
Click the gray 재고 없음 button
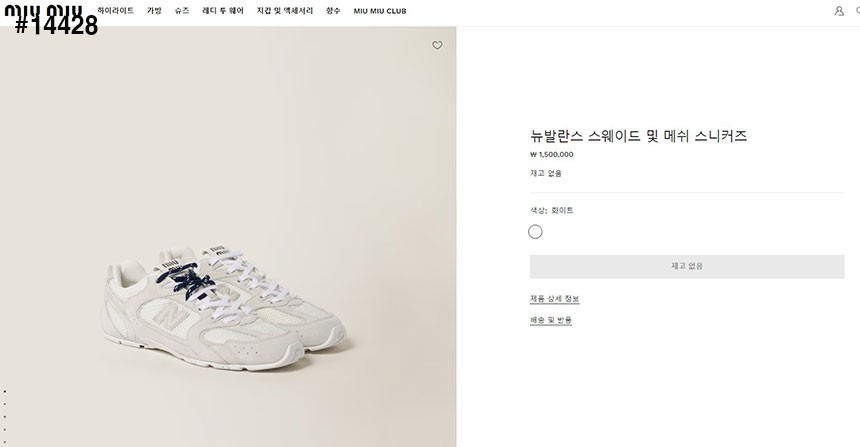687,267
